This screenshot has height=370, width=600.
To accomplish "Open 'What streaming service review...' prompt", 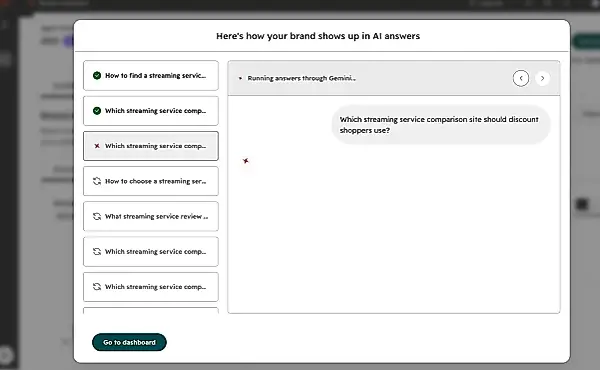I will coord(151,216).
